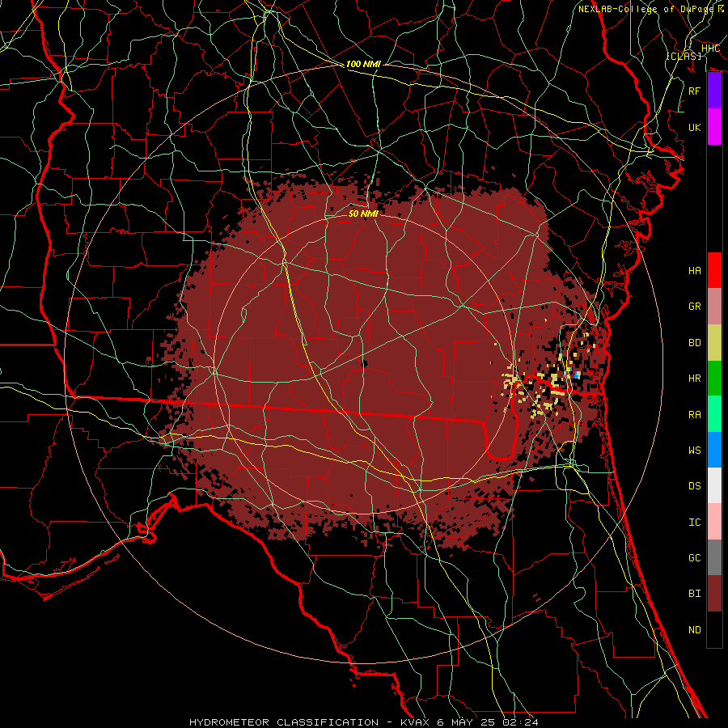Click the WS blue legend swatch

pos(714,450)
